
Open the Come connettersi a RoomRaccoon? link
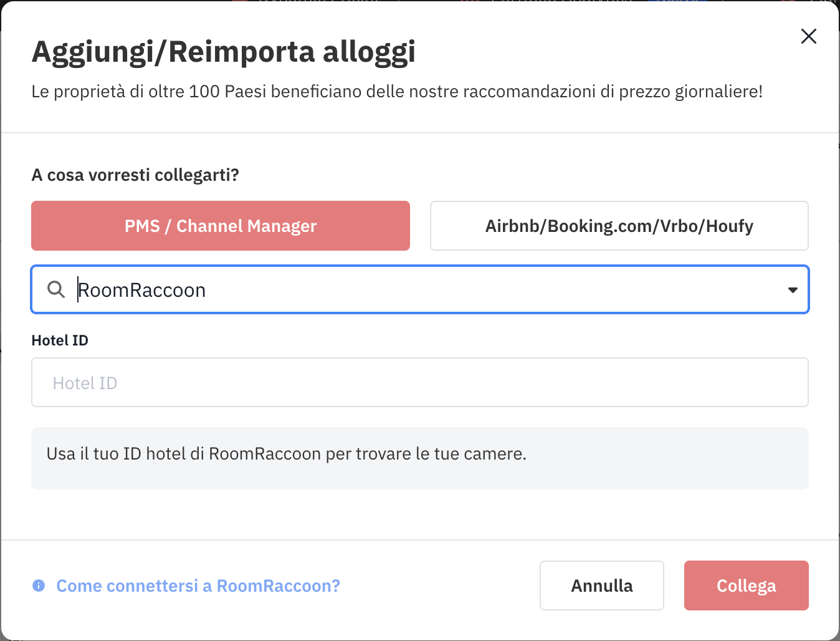tap(198, 586)
